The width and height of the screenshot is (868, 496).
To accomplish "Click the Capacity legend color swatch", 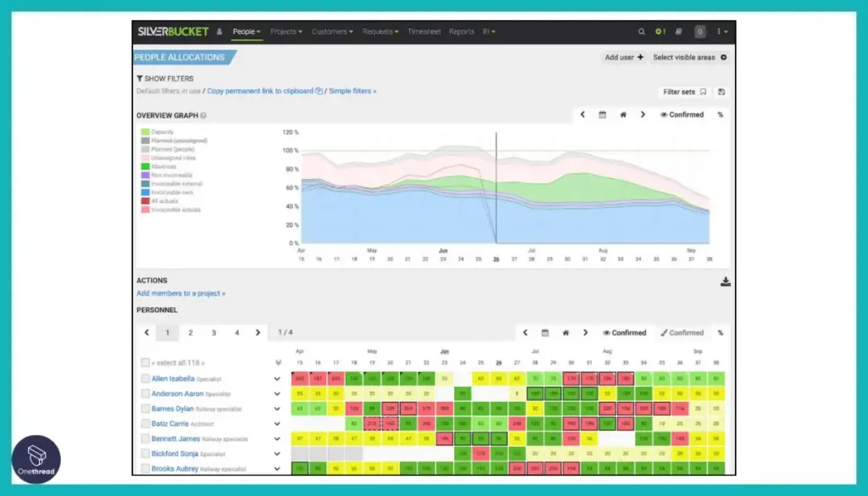I will [x=145, y=131].
